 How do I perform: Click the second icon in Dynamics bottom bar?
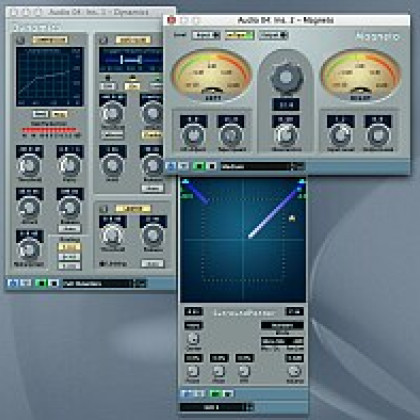(26, 283)
